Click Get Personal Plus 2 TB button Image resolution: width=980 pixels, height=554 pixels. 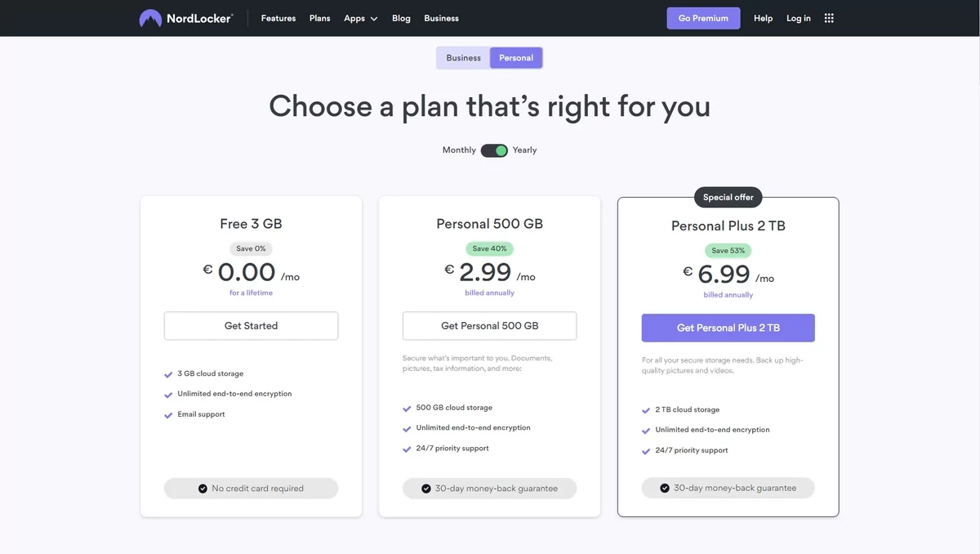728,328
